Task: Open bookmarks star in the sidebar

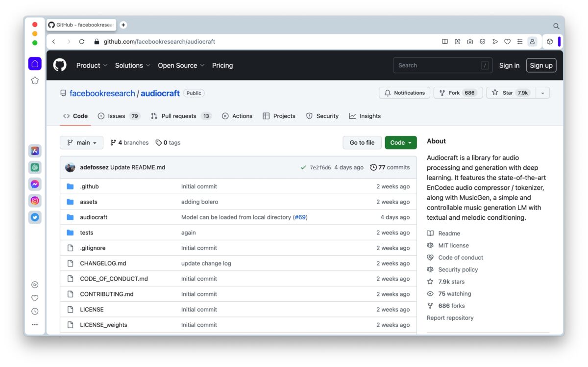Action: (35, 80)
